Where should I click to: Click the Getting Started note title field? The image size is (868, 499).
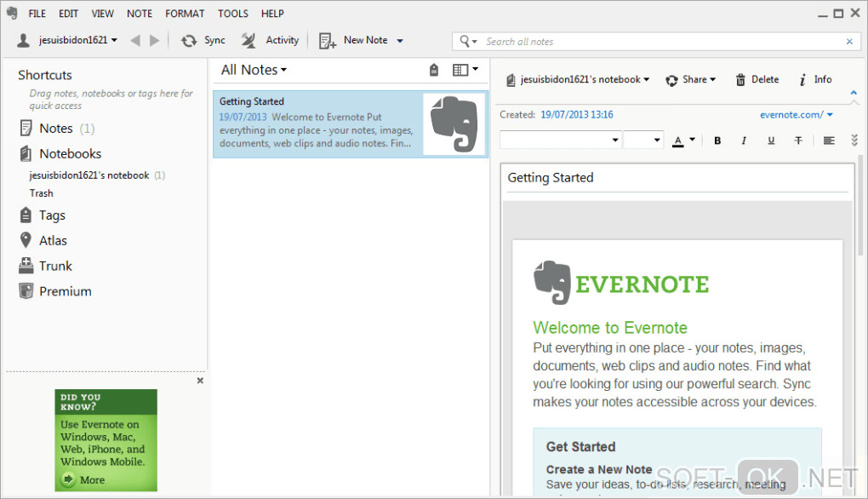point(677,178)
